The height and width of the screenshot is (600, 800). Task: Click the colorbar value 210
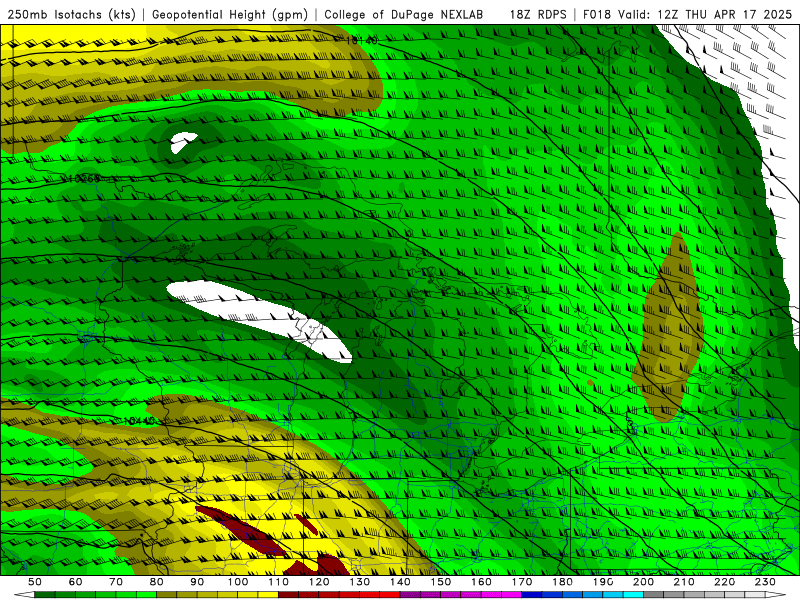coord(684,582)
